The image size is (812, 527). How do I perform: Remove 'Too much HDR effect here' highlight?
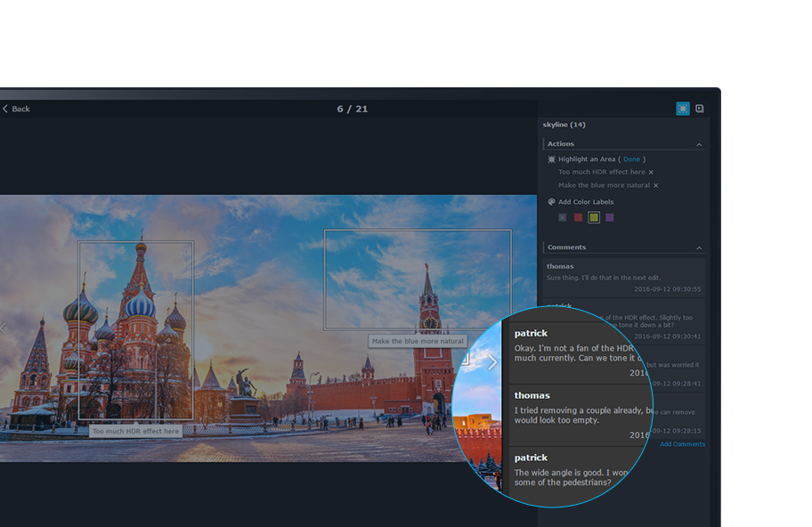tap(651, 173)
